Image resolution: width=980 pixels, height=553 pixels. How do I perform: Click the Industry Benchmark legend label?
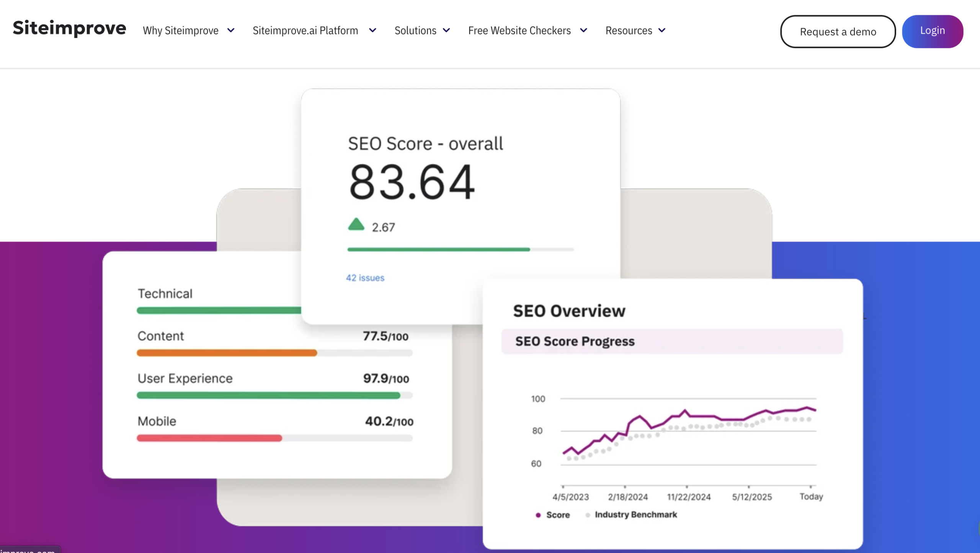(x=636, y=515)
